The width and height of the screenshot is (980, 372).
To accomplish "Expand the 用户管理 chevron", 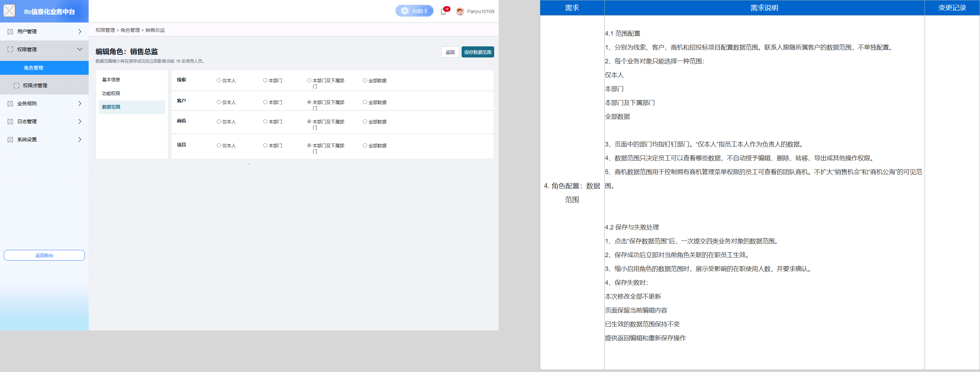I will tap(80, 31).
